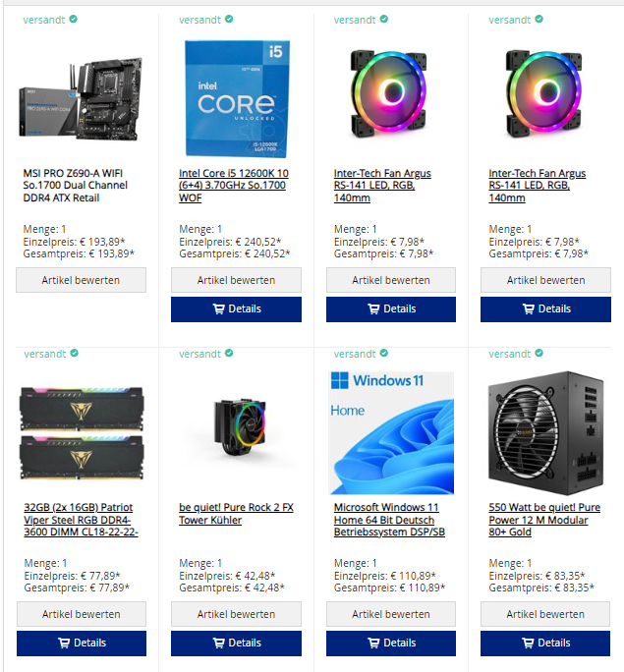Screen dimensions: 624x672
Task: Click Details button under Intel Core i5
Action: [x=236, y=309]
